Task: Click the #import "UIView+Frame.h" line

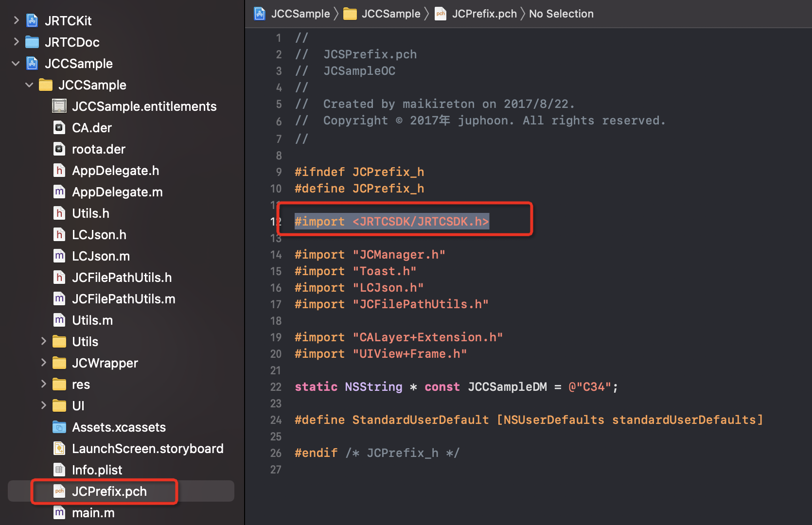Action: coord(381,354)
